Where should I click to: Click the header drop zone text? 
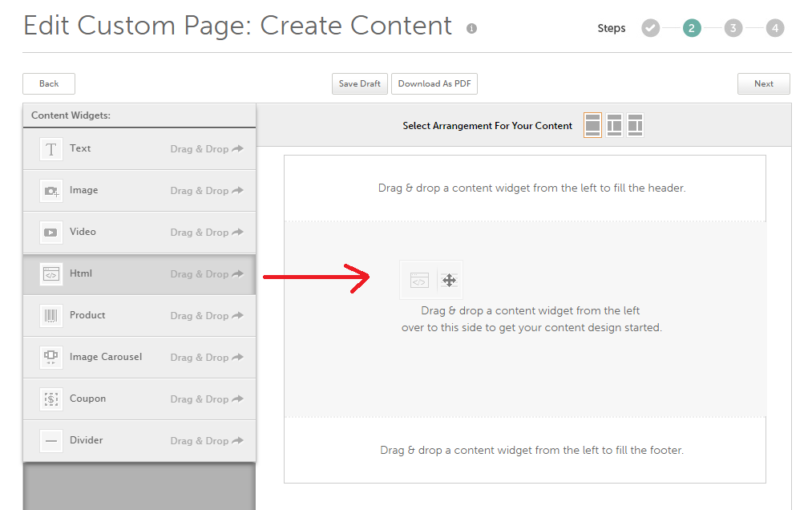coord(531,188)
